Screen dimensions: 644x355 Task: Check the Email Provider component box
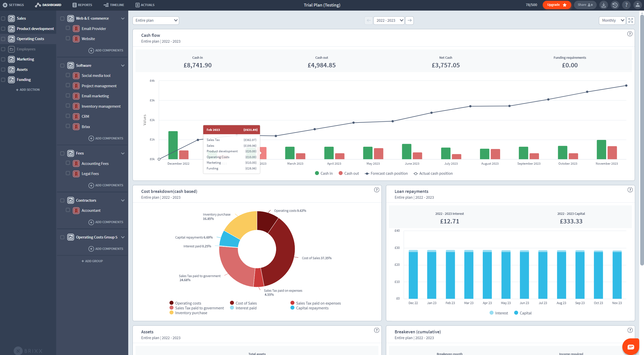tap(68, 28)
